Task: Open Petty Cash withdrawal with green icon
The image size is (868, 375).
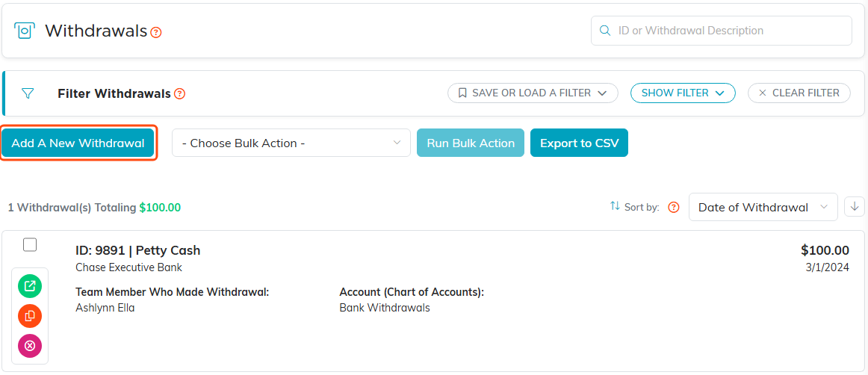Action: [30, 286]
